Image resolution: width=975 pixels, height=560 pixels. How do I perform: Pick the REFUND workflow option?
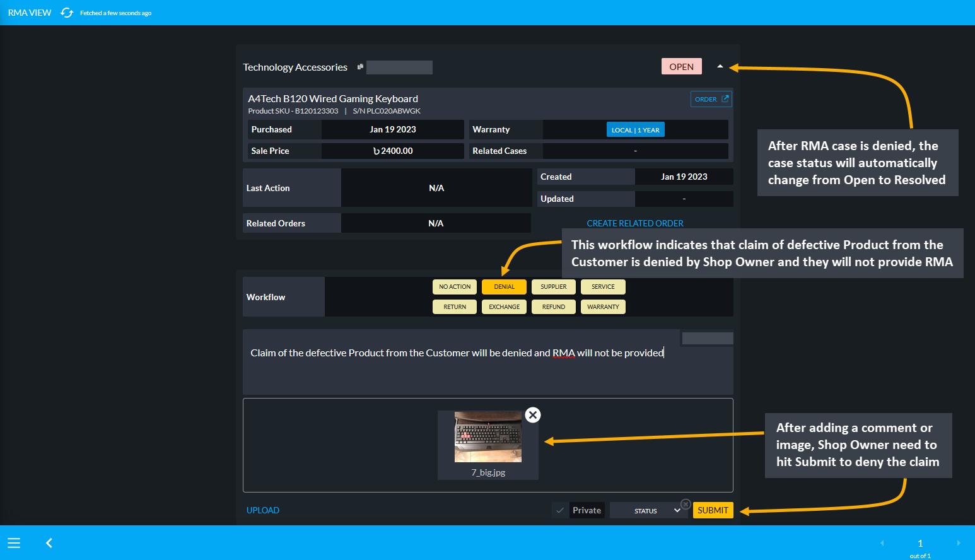[x=554, y=307]
